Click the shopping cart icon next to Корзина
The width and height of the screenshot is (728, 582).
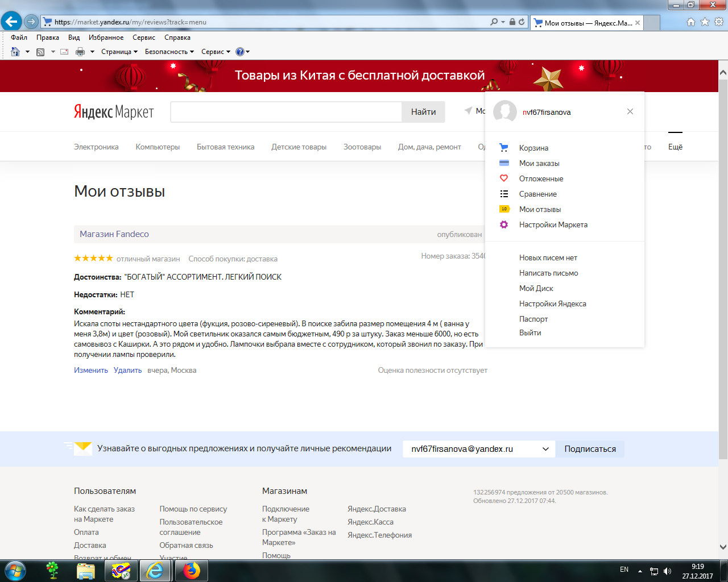[503, 148]
